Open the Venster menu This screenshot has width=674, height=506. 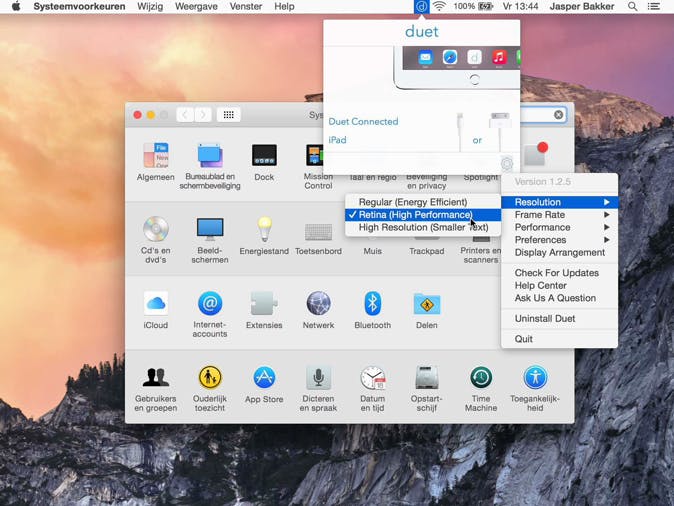[x=245, y=6]
